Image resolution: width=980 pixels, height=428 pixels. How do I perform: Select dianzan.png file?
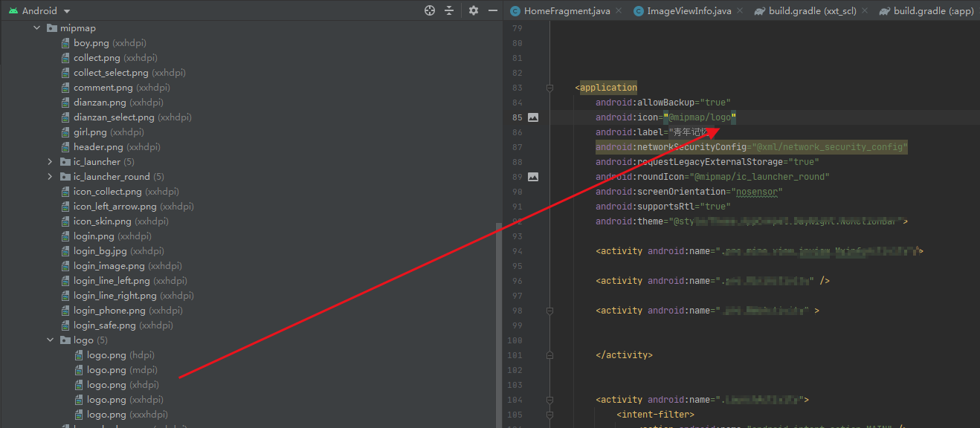[x=118, y=103]
